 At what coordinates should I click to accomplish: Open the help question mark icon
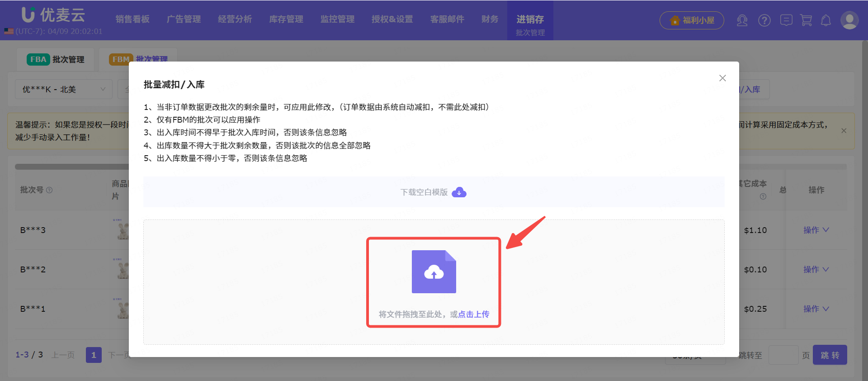pyautogui.click(x=764, y=20)
